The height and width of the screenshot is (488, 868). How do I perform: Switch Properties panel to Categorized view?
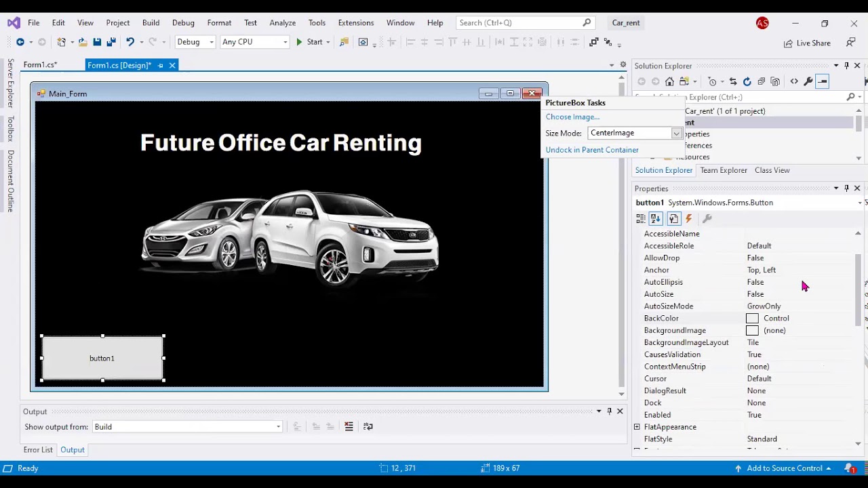pos(641,218)
